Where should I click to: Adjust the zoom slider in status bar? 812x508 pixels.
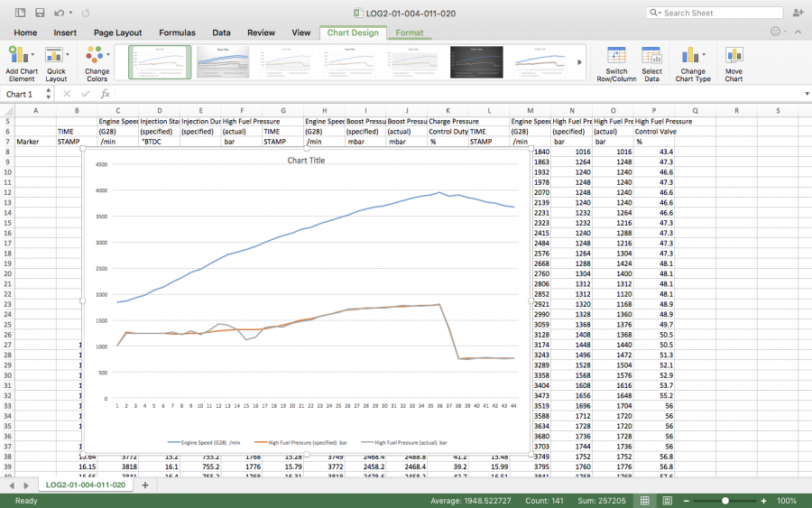coord(725,501)
